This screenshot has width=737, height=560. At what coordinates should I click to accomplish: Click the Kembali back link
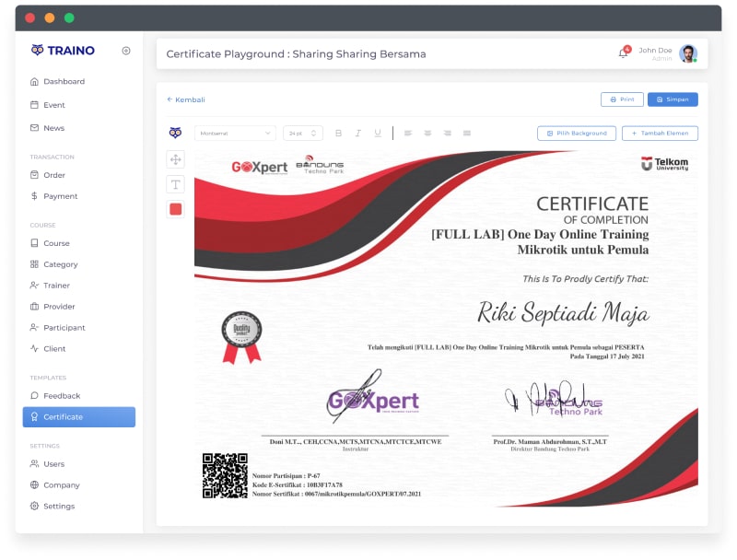pyautogui.click(x=186, y=99)
